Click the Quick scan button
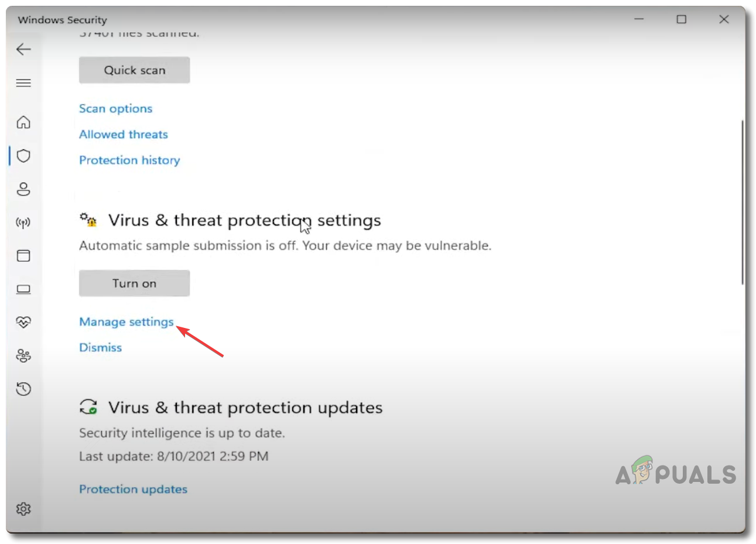The width and height of the screenshot is (756, 544). [134, 70]
